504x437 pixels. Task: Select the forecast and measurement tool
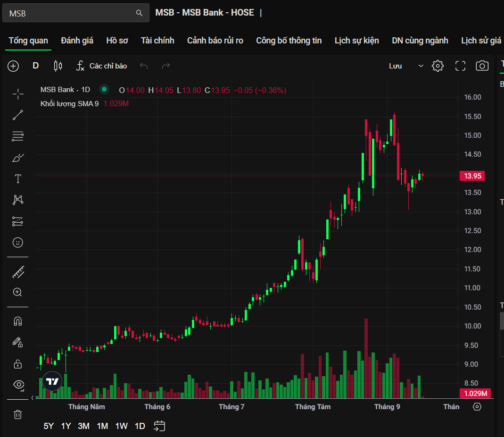(x=18, y=221)
